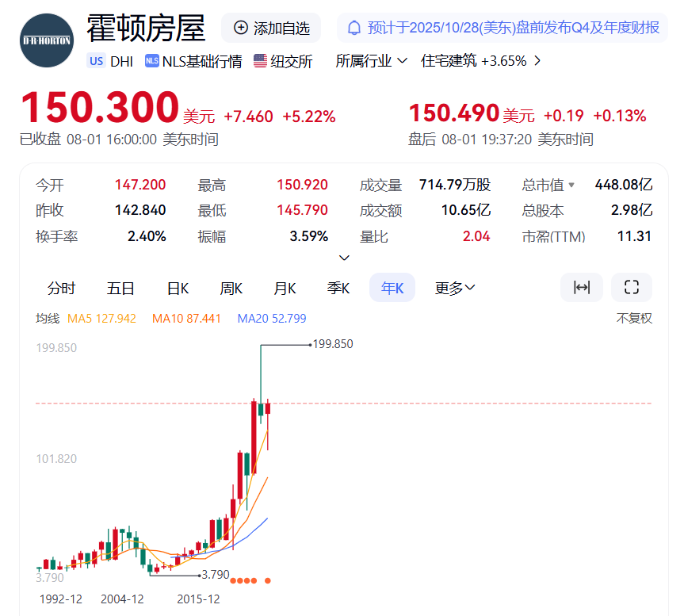
Task: Click the chart width fit icon
Action: pyautogui.click(x=582, y=288)
